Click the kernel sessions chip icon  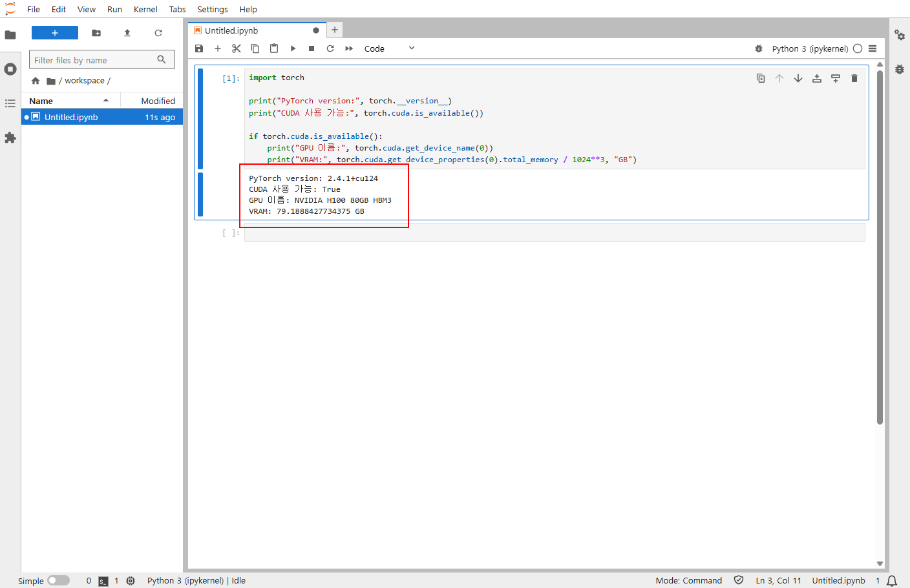(x=131, y=581)
